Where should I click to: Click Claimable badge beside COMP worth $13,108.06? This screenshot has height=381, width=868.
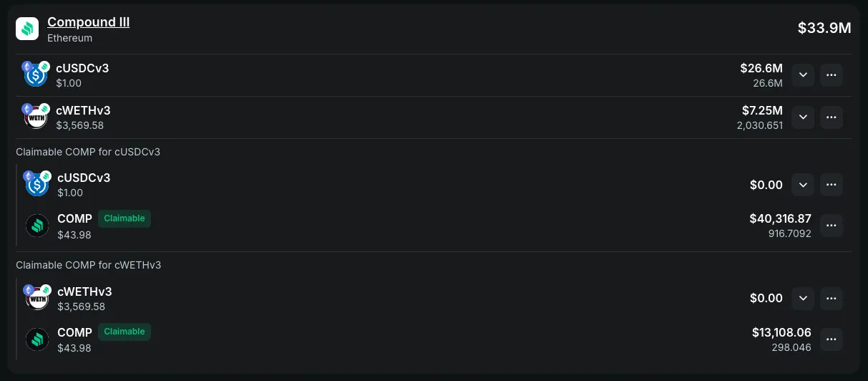coord(125,332)
